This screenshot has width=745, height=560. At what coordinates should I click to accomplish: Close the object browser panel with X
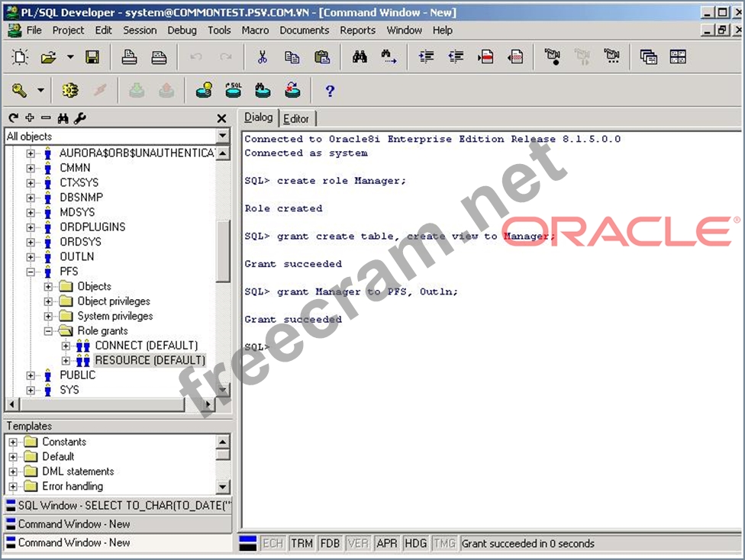click(221, 118)
